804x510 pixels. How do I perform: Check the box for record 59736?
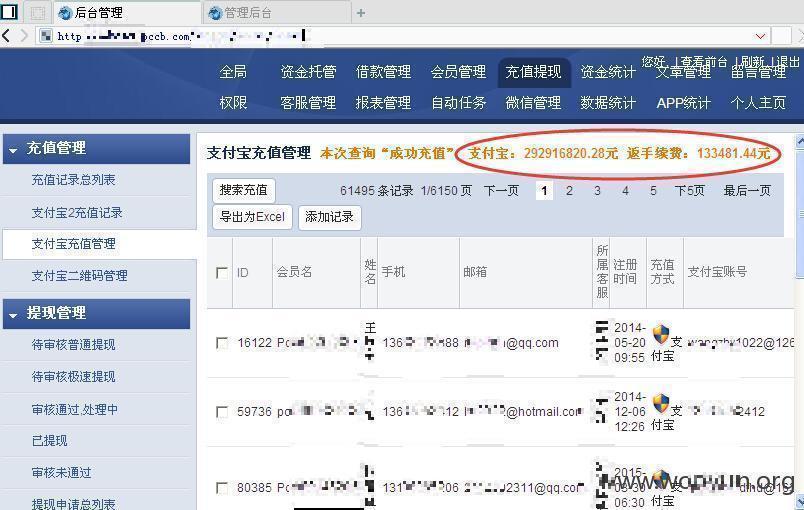222,412
